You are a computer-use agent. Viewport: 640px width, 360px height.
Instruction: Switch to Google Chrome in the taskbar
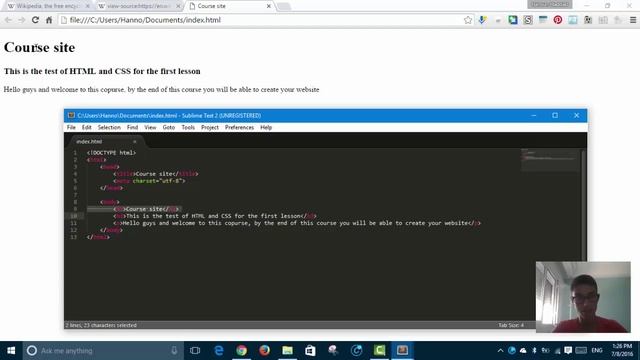click(242, 351)
